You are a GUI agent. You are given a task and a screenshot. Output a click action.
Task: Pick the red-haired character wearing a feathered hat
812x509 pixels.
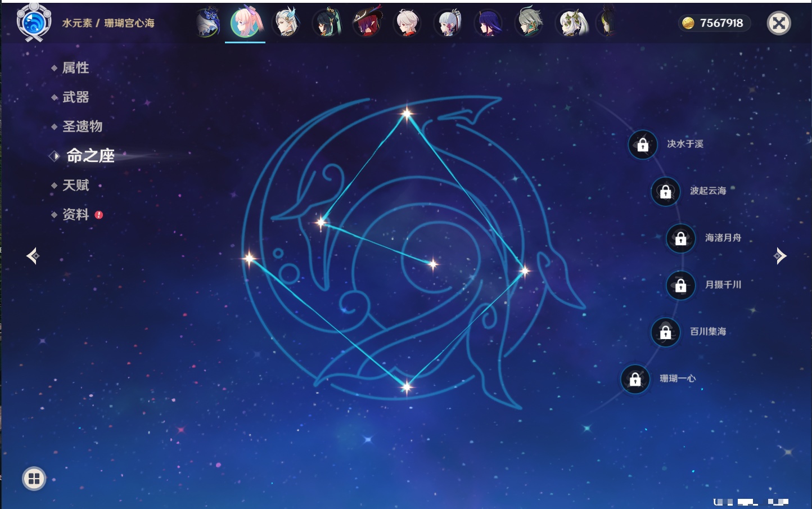(368, 23)
